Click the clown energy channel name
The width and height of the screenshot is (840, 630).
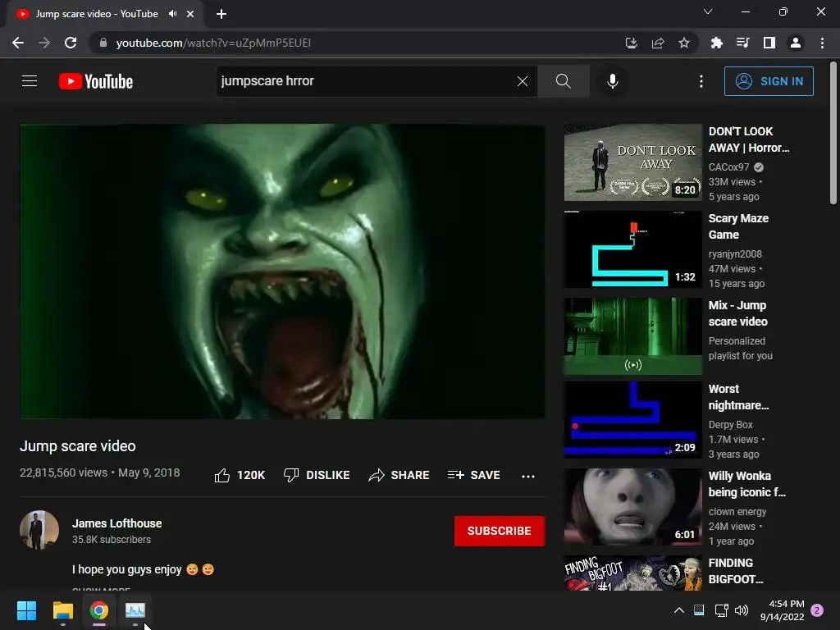(x=737, y=512)
